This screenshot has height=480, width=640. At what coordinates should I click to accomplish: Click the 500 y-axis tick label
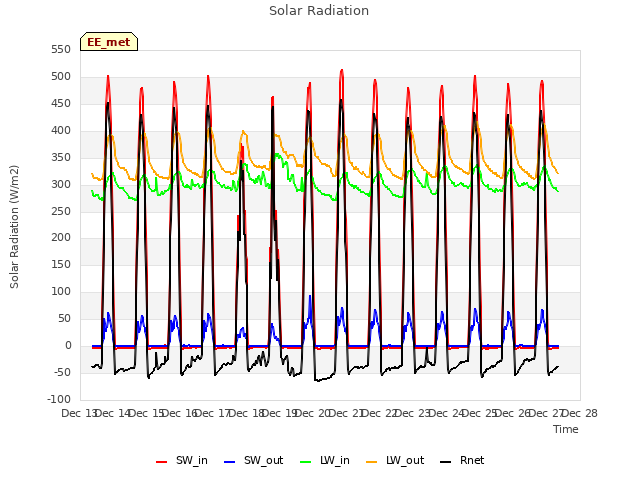pyautogui.click(x=61, y=76)
